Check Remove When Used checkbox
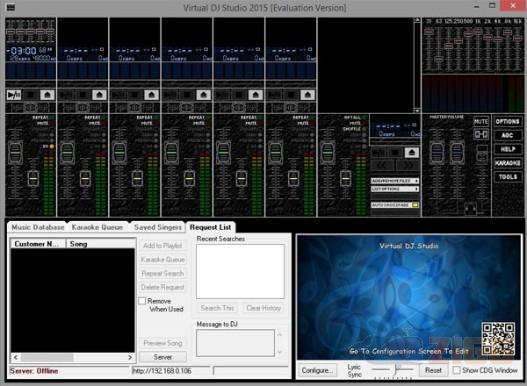527x386 pixels. point(143,301)
